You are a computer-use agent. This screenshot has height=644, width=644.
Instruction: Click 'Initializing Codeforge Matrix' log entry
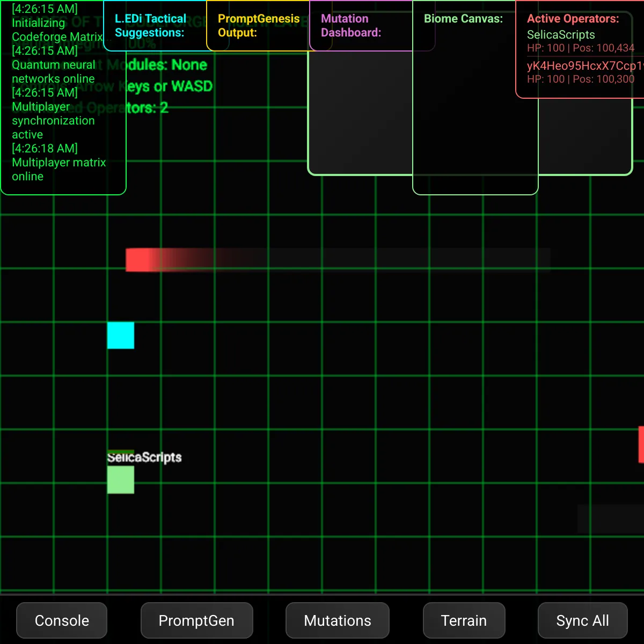[57, 30]
